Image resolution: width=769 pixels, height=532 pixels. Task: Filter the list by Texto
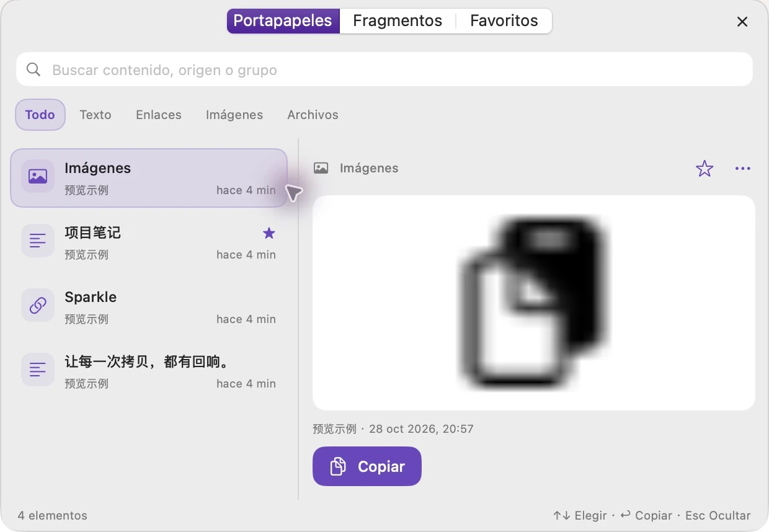(x=96, y=115)
